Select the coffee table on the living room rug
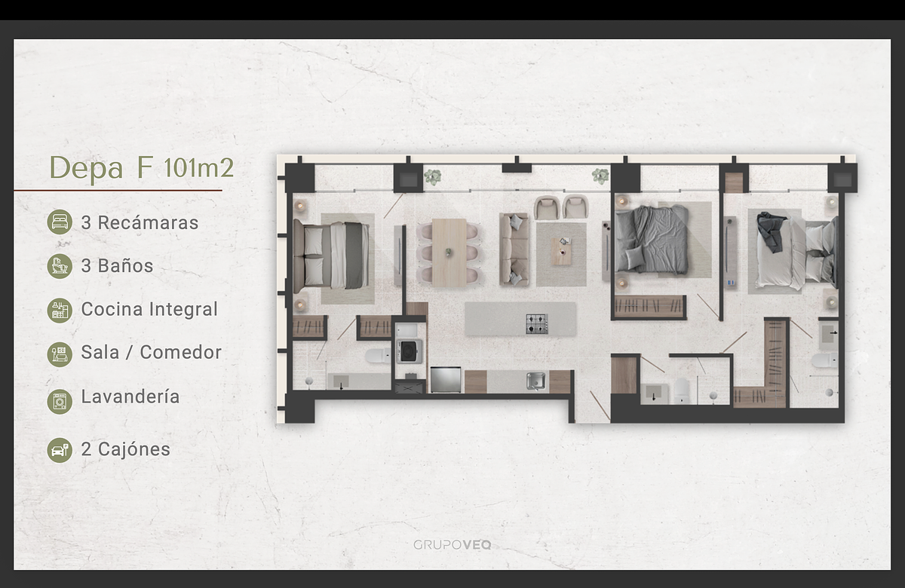The width and height of the screenshot is (905, 588). (x=562, y=251)
